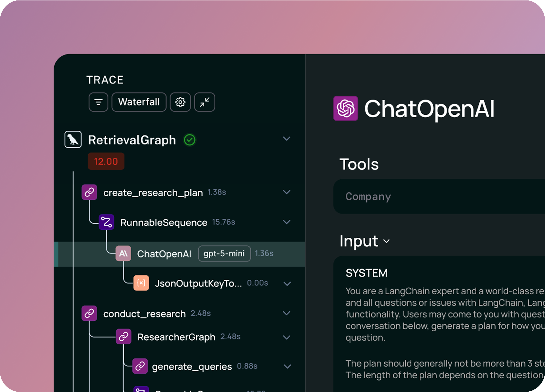Toggle the Input section dropdown
The height and width of the screenshot is (392, 545).
coord(386,241)
